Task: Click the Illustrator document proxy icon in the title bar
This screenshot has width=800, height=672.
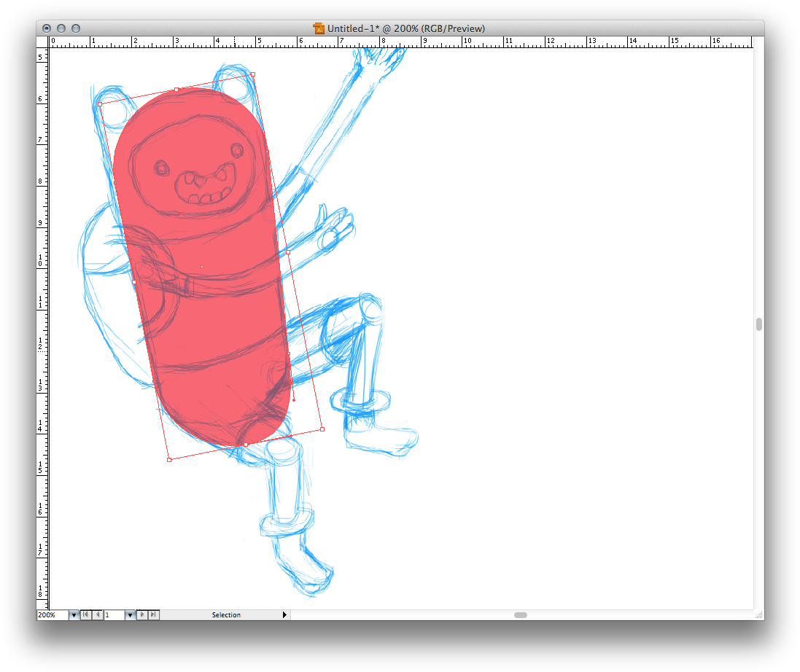Action: pos(319,28)
